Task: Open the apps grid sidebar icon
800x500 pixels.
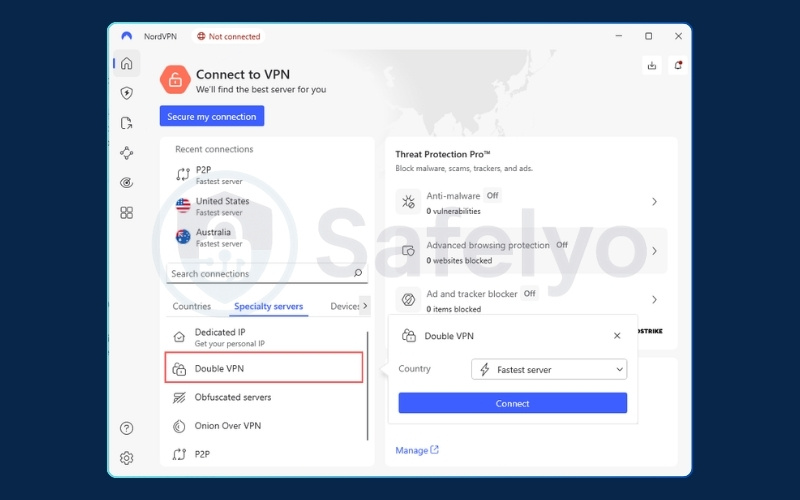Action: click(x=127, y=212)
